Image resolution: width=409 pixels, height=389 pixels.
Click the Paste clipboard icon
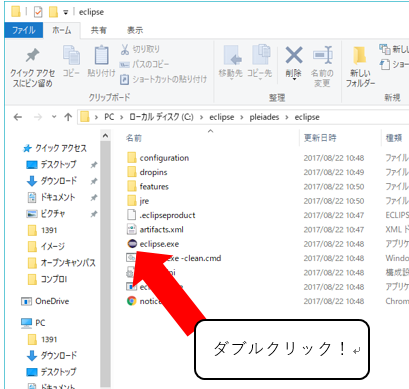coord(101,55)
